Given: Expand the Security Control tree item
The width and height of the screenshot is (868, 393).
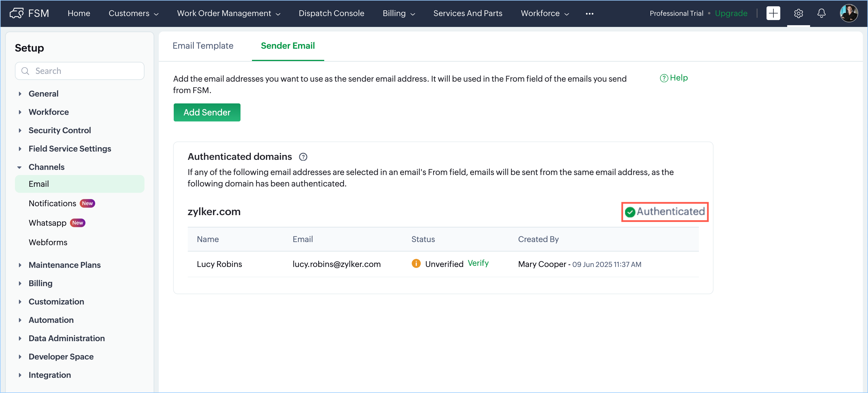Looking at the screenshot, I should click(19, 130).
